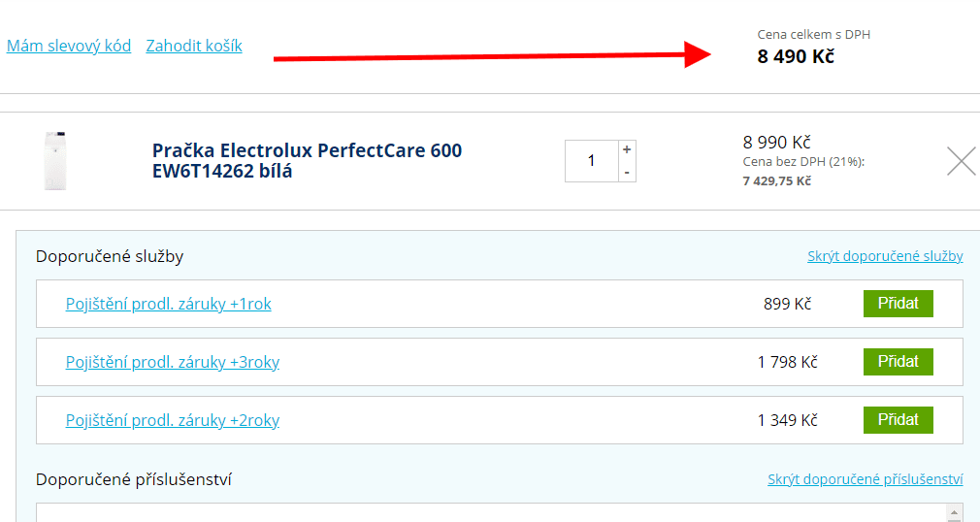The width and height of the screenshot is (980, 522).
Task: Click the washing machine product thumbnail
Action: click(55, 161)
